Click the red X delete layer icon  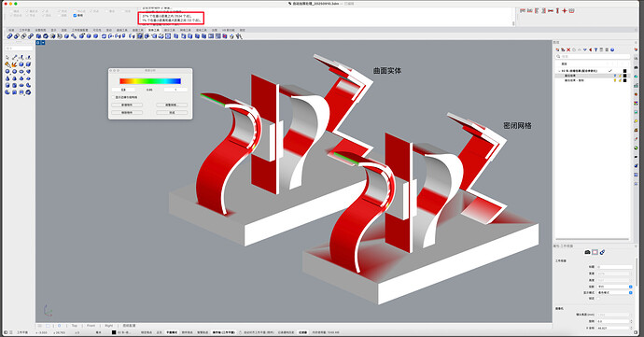568,49
